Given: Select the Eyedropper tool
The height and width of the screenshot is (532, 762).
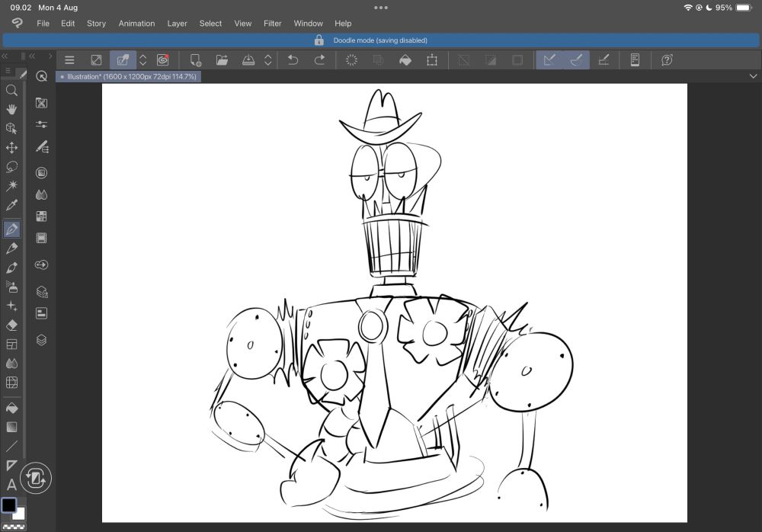Looking at the screenshot, I should click(x=11, y=205).
